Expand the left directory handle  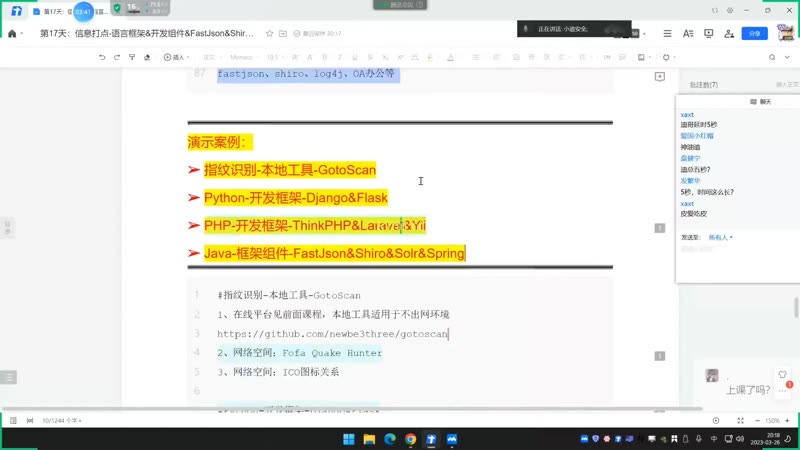point(8,227)
